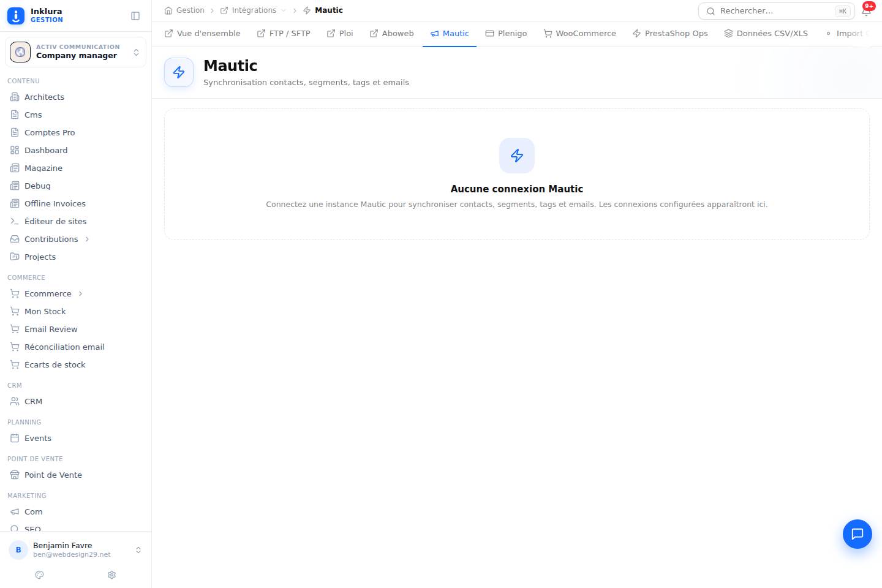Select Magazine in the sidebar
This screenshot has width=882, height=588.
(76, 168)
